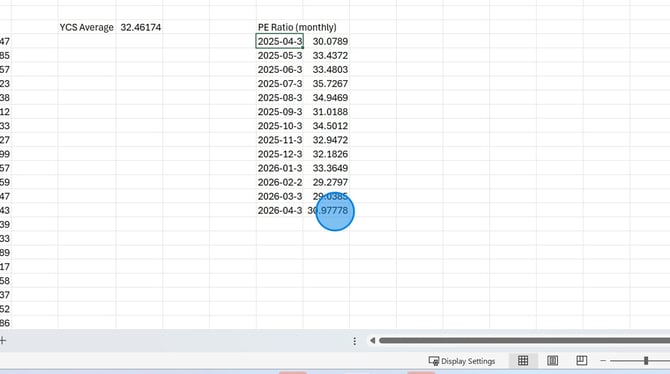Viewport: 670px width, 374px height.
Task: Select date cell 2025-12-3
Action: pyautogui.click(x=280, y=154)
